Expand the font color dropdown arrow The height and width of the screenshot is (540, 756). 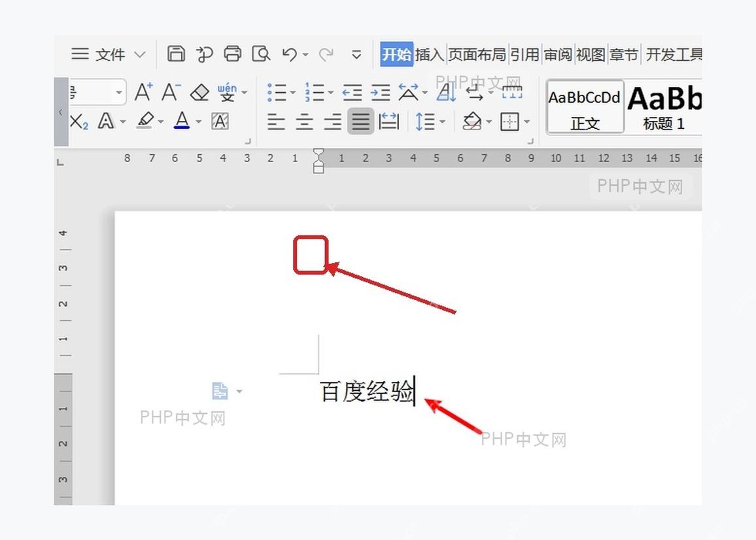pyautogui.click(x=198, y=122)
